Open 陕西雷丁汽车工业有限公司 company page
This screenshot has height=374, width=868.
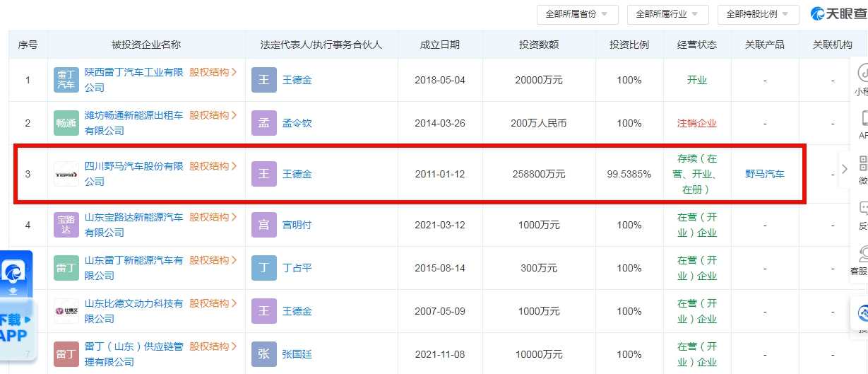click(133, 72)
